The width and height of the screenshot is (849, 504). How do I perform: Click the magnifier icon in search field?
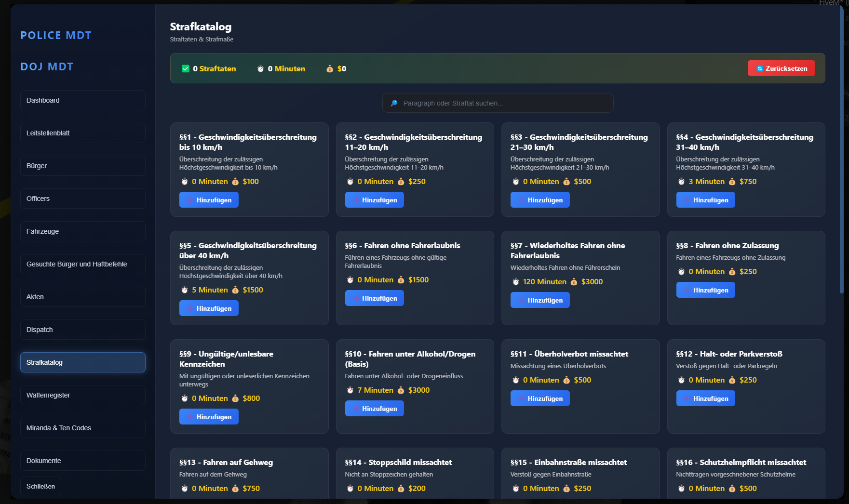tap(394, 103)
